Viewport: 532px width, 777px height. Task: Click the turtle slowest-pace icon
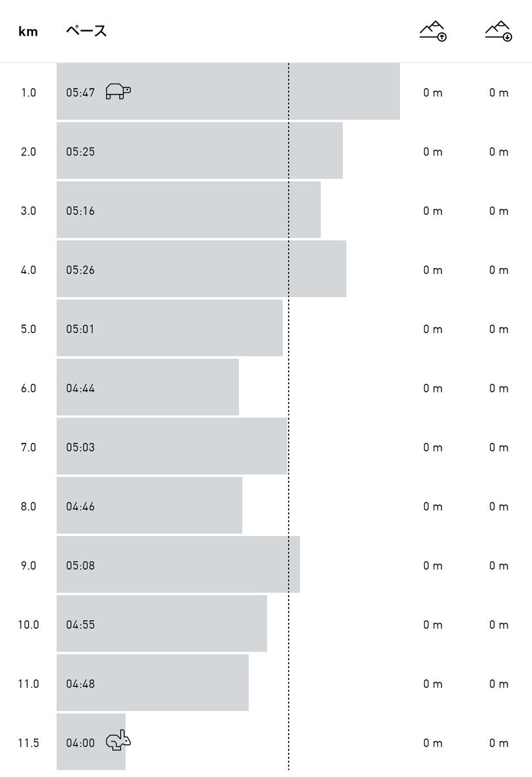tap(118, 91)
